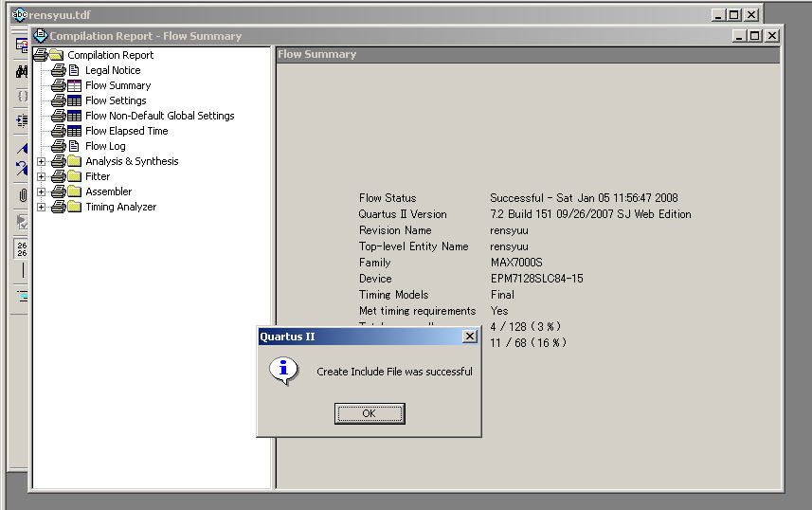Click the Flow Log document page icon
The height and width of the screenshot is (510, 812).
(74, 146)
